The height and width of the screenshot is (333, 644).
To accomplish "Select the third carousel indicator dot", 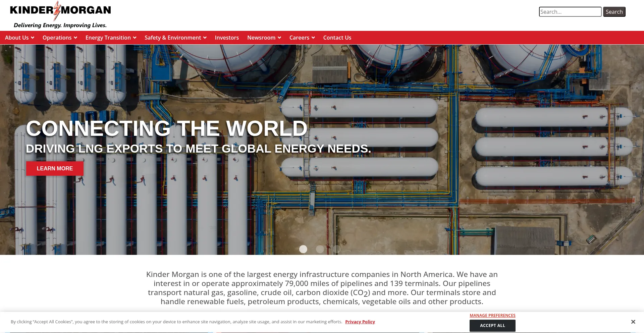I will tap(336, 249).
